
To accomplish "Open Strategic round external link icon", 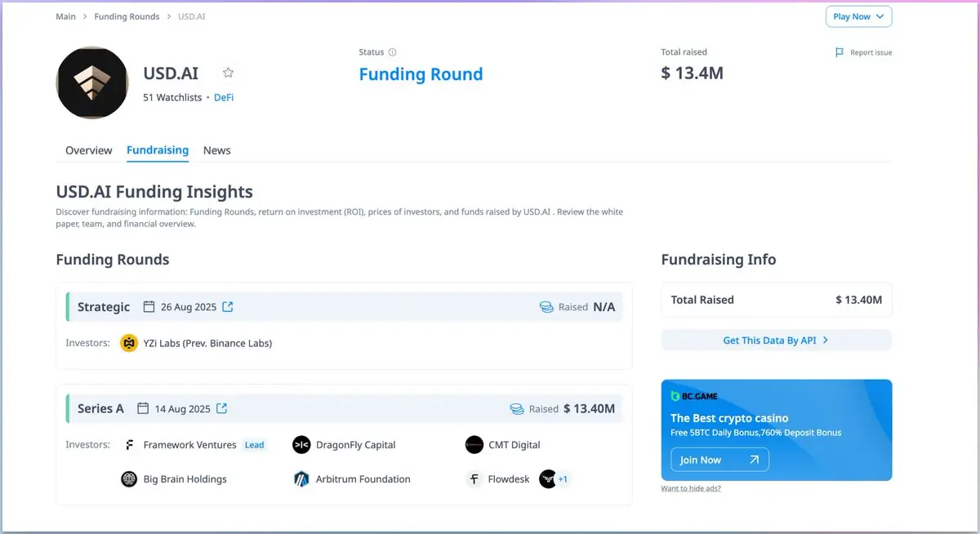I will (228, 307).
